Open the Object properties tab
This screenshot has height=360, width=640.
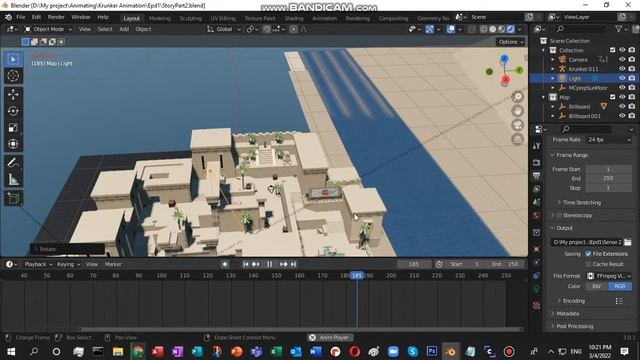537,249
